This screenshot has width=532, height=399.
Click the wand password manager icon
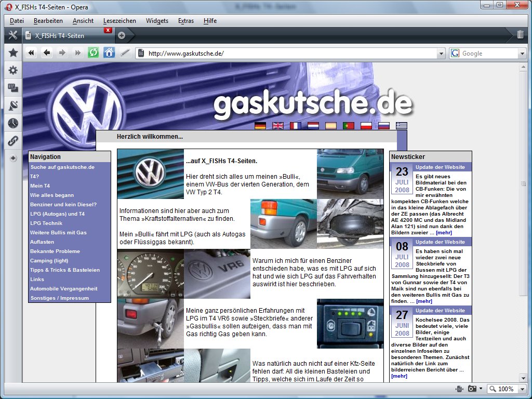coord(125,52)
